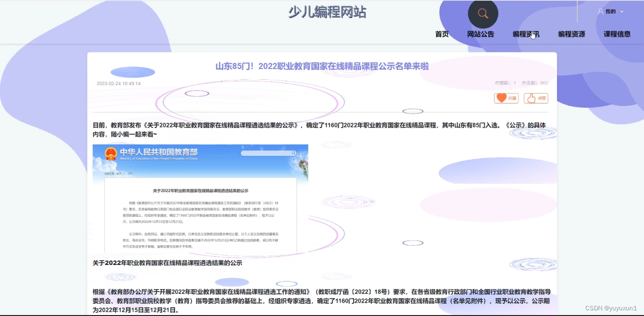Click the 点击数 860 count text
Screen dimensions: 644x316
click(x=535, y=83)
